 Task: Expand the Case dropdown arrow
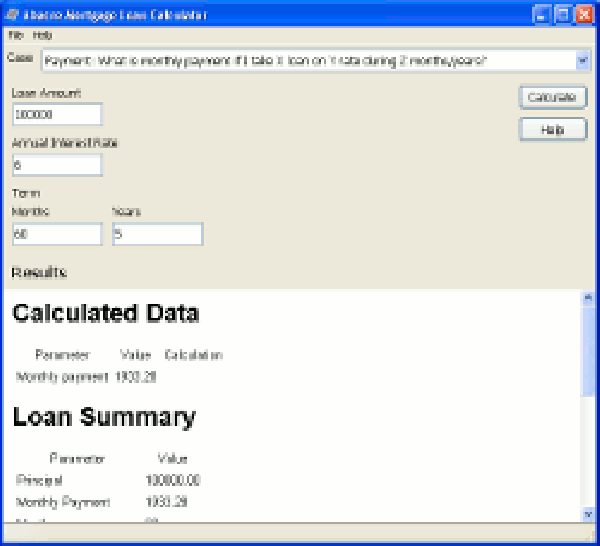(583, 60)
